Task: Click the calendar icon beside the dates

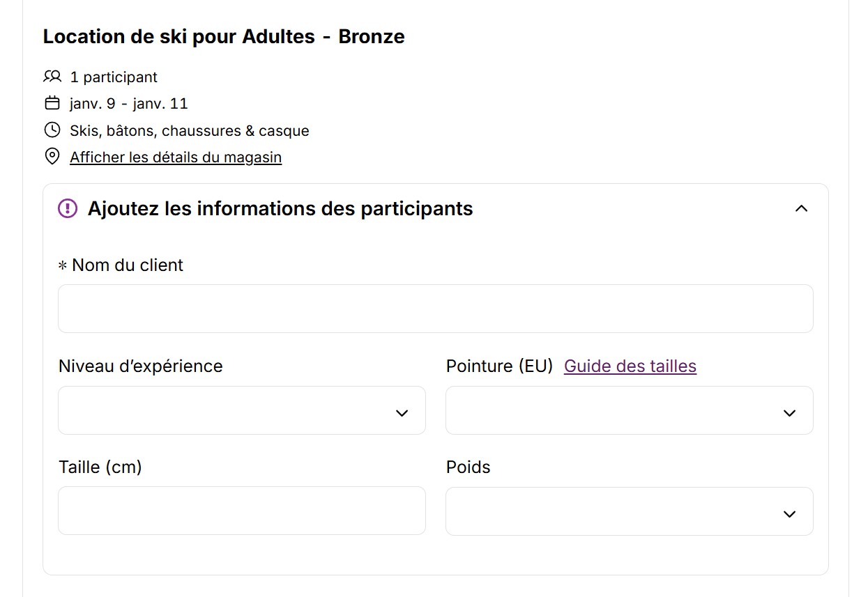Action: click(52, 104)
